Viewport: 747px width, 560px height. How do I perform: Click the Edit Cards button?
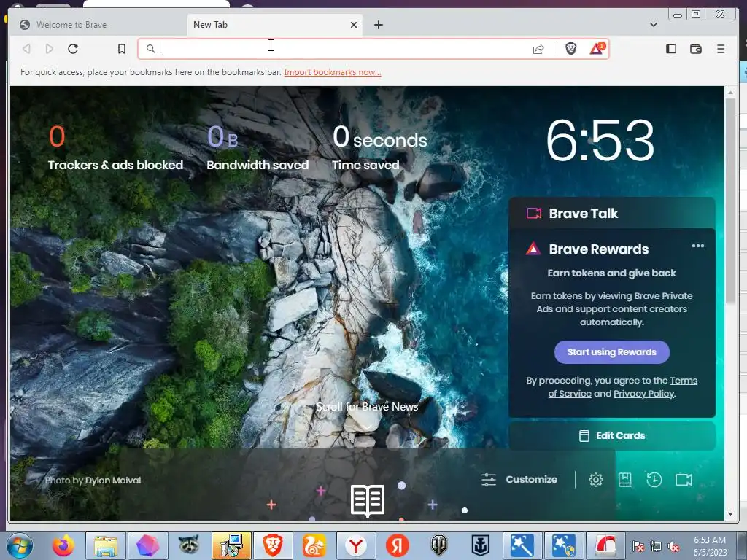[x=612, y=436]
